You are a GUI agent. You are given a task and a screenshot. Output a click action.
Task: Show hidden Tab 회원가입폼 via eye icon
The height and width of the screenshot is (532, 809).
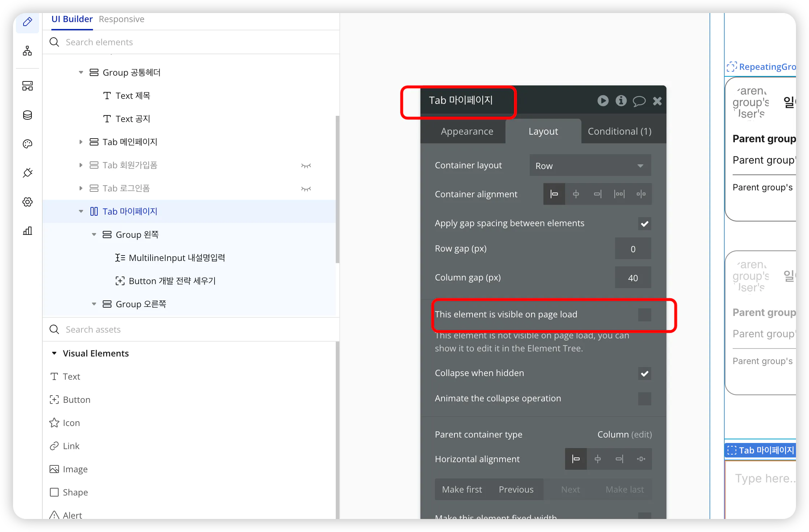[306, 166]
